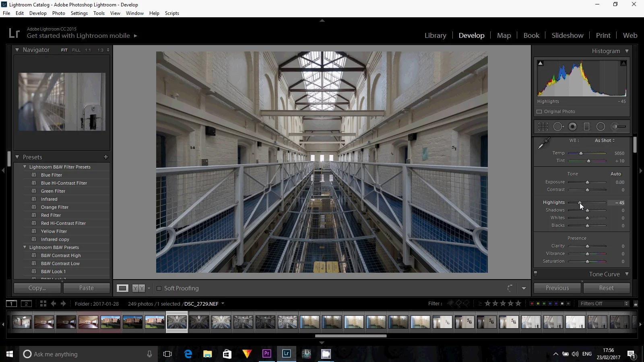Viewport: 644px width, 362px height.
Task: Collapse Lightroom B&W Presets folder
Action: [25, 247]
